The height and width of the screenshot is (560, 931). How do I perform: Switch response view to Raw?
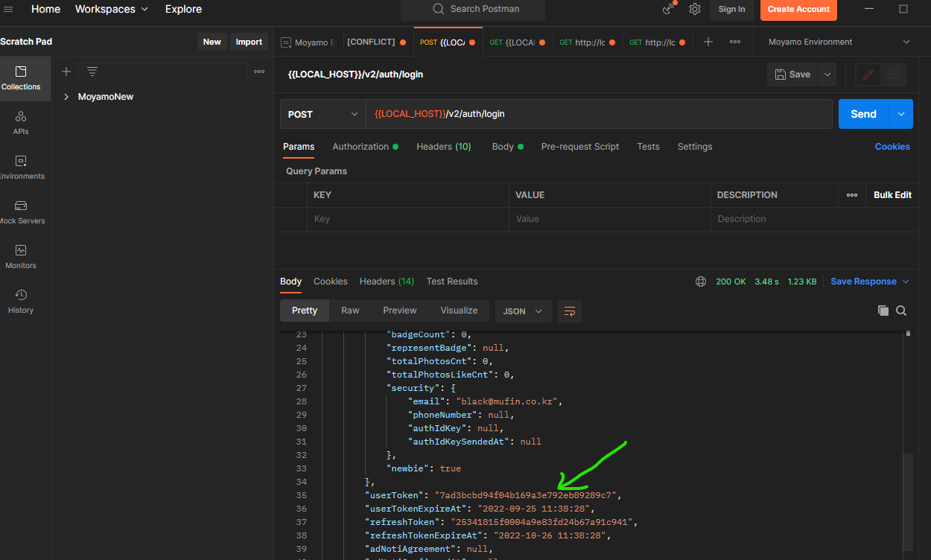pyautogui.click(x=350, y=311)
